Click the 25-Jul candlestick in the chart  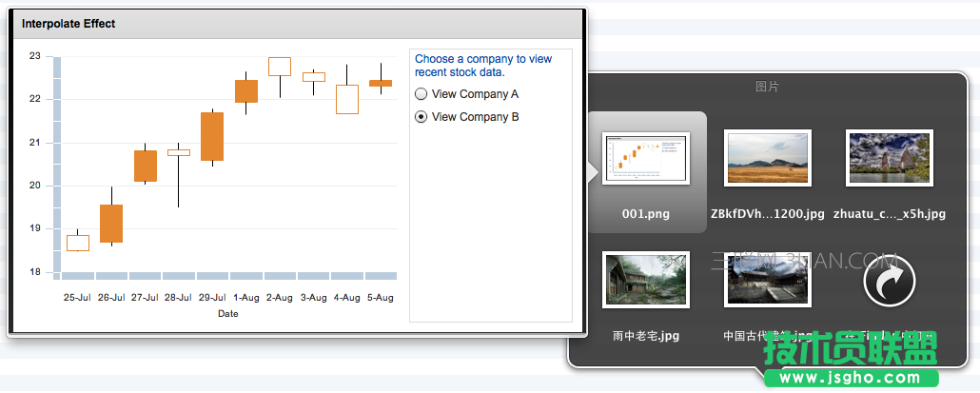tap(78, 243)
